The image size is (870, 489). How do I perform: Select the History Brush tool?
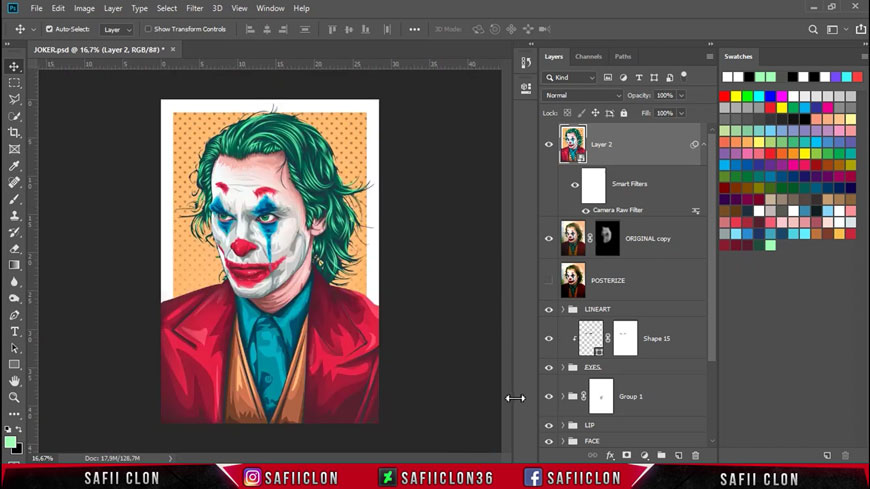14,233
